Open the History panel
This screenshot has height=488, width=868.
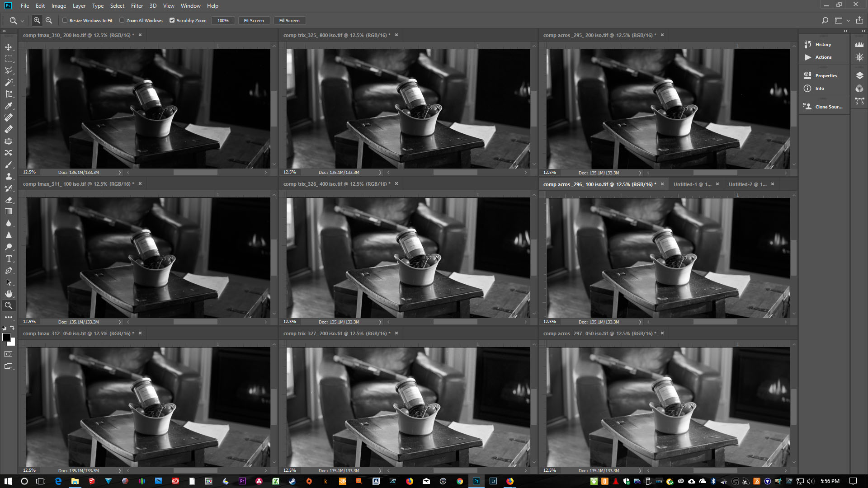(823, 44)
